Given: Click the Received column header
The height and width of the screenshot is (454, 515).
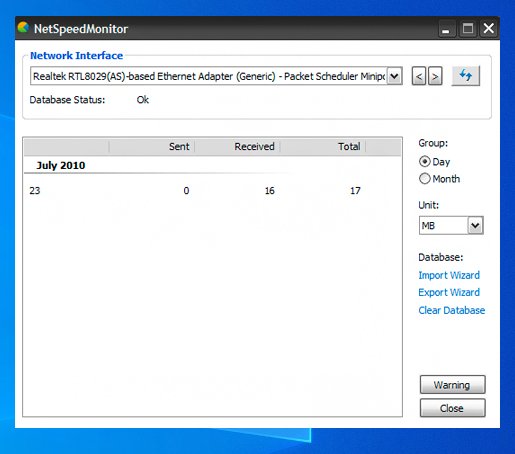Looking at the screenshot, I should (237, 146).
